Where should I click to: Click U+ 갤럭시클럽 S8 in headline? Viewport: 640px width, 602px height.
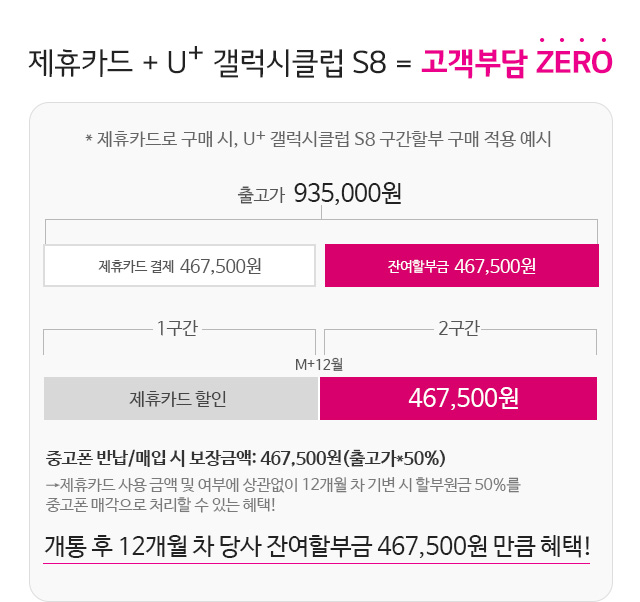(277, 62)
